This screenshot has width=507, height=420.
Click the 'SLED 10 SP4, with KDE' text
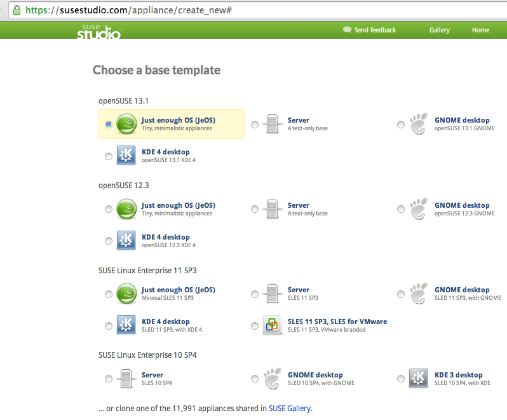[x=463, y=383]
